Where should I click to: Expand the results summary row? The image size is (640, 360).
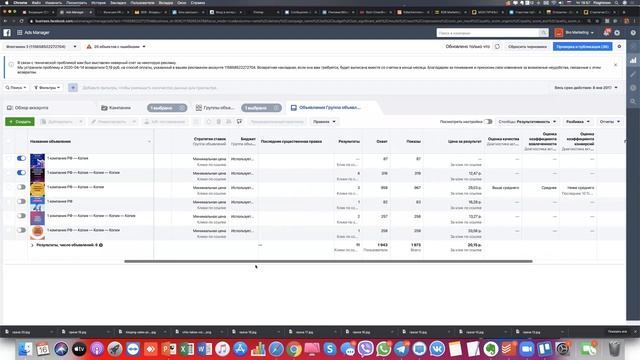coord(32,245)
